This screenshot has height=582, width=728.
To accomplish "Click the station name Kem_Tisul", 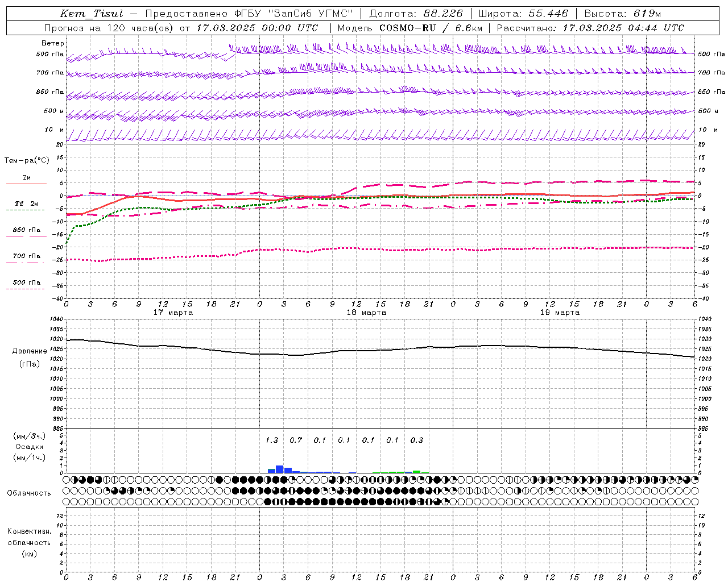I will 92,14.
